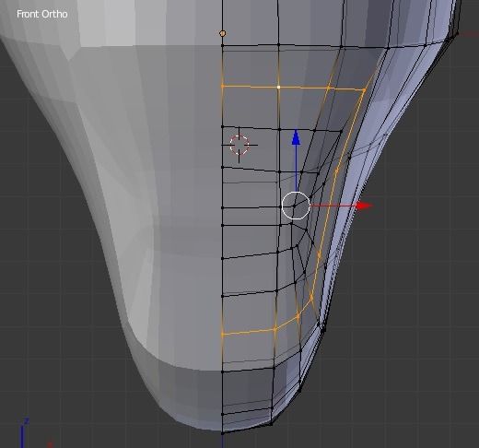
Task: Select right end vertex of upper orange loop
Action: pos(364,90)
